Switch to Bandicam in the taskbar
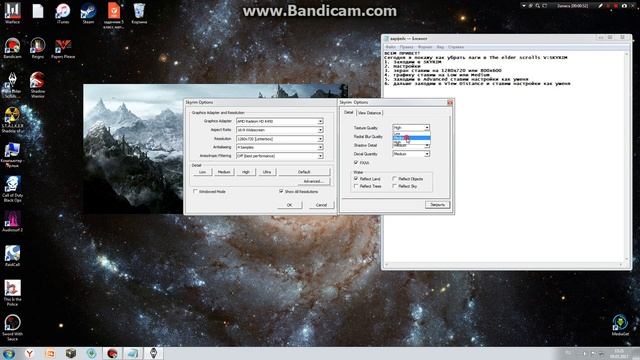Image resolution: width=640 pixels, height=360 pixels. (x=112, y=353)
